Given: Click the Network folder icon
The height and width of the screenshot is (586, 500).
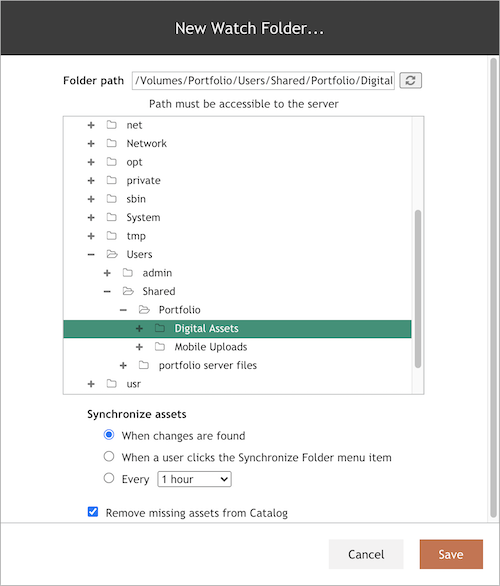Looking at the screenshot, I should pyautogui.click(x=111, y=143).
